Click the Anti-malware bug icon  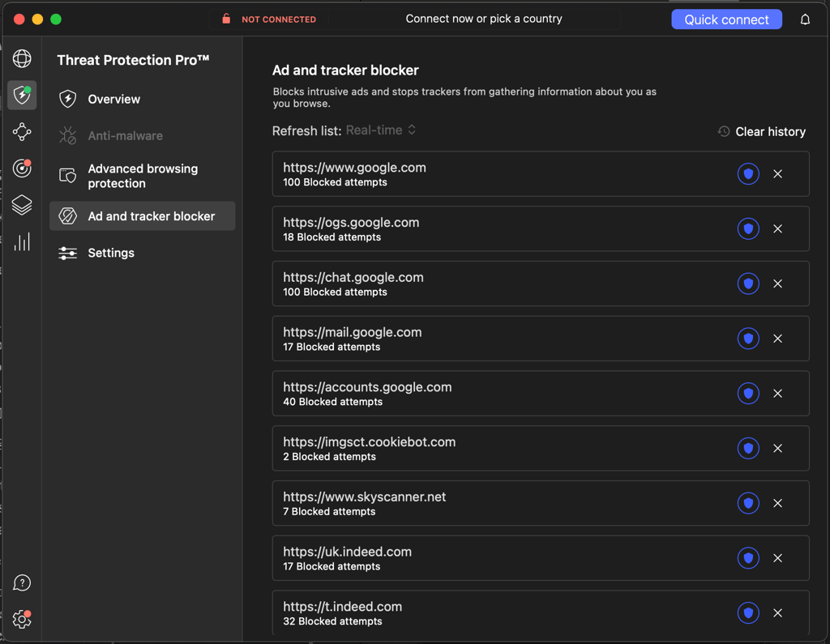pos(68,135)
